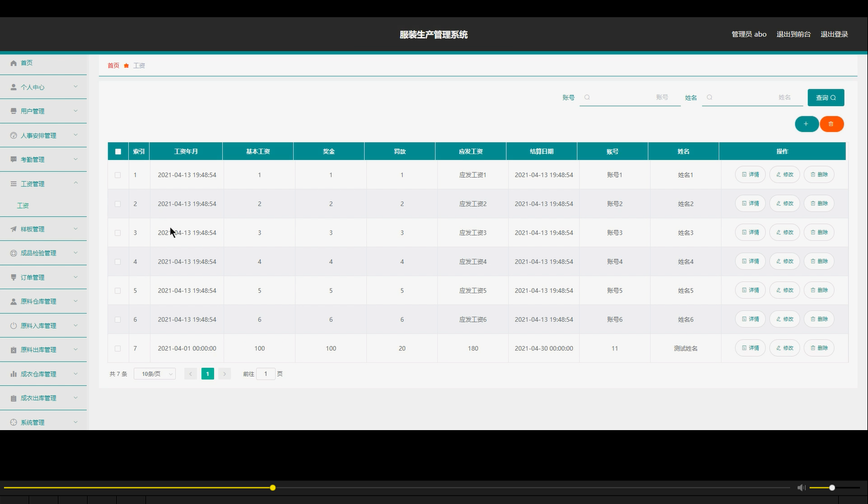Expand the 订单管理 menu chevron
The width and height of the screenshot is (868, 504).
pyautogui.click(x=76, y=277)
